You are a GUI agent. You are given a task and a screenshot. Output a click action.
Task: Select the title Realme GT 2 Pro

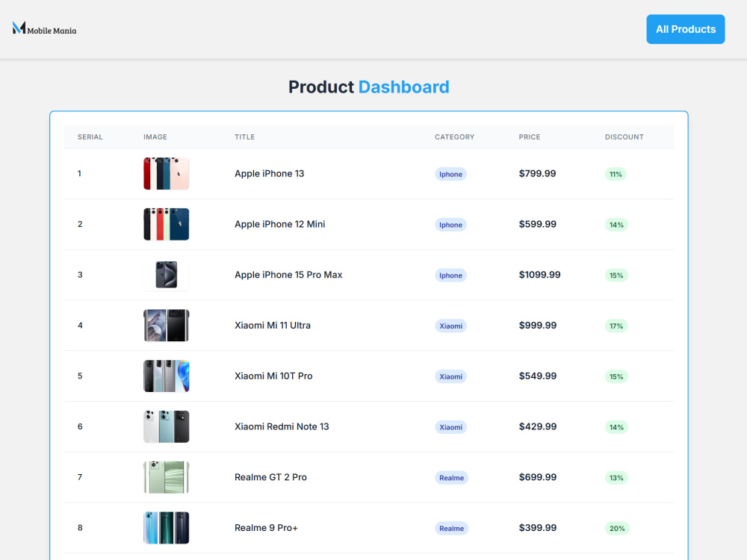pyautogui.click(x=270, y=477)
